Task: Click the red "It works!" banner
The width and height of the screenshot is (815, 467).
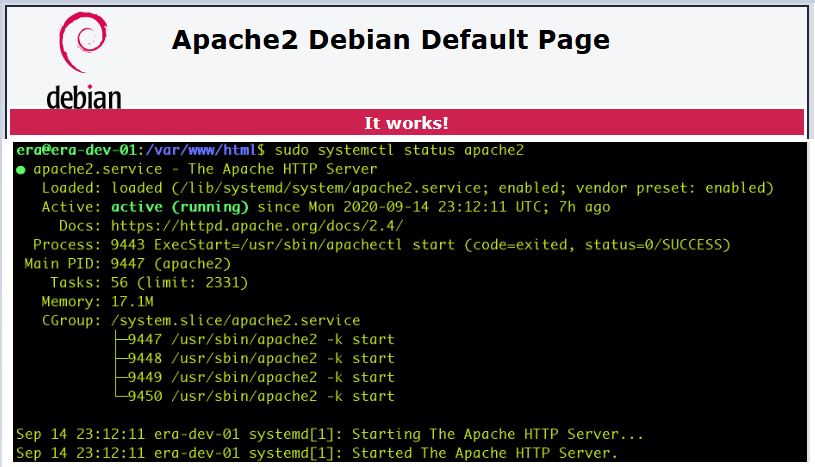Action: 406,123
